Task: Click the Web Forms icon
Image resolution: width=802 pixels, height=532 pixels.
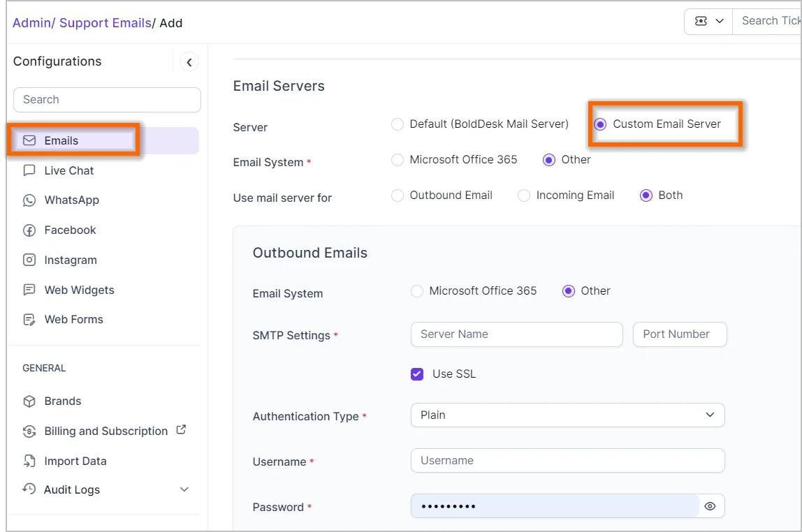Action: click(x=29, y=320)
